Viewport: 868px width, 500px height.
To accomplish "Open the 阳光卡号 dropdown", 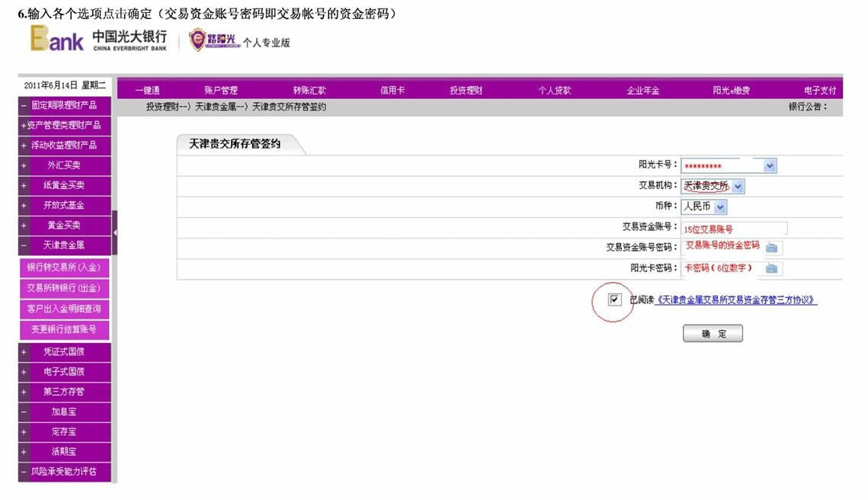I will (x=770, y=165).
